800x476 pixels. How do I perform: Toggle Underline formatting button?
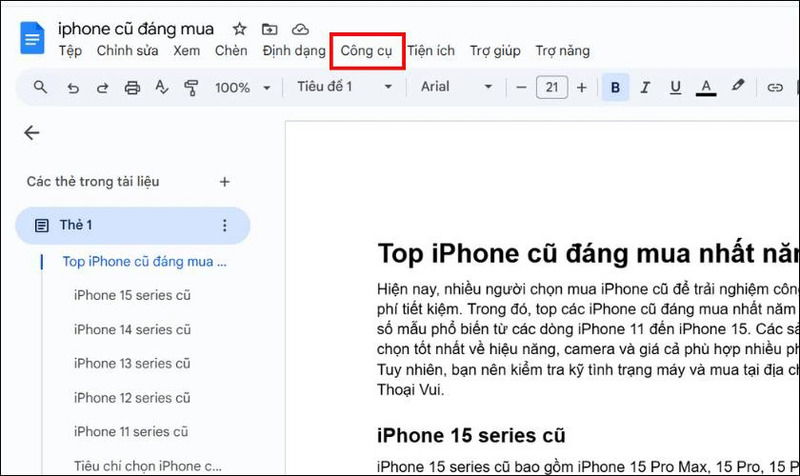coord(675,88)
